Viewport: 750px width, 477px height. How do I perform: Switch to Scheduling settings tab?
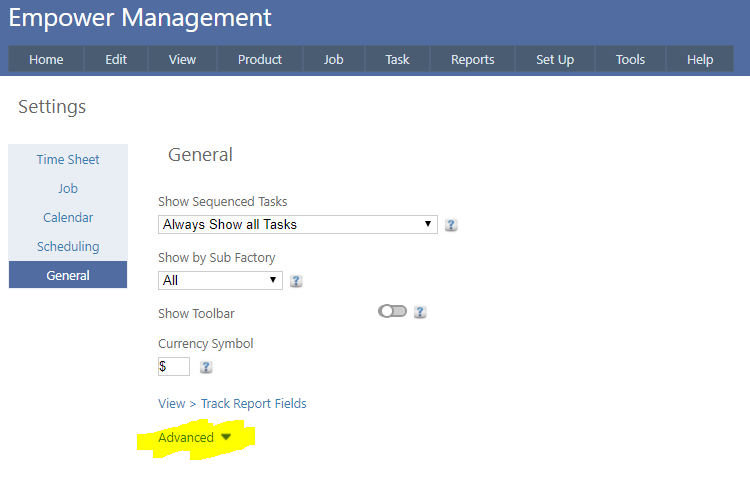[68, 246]
